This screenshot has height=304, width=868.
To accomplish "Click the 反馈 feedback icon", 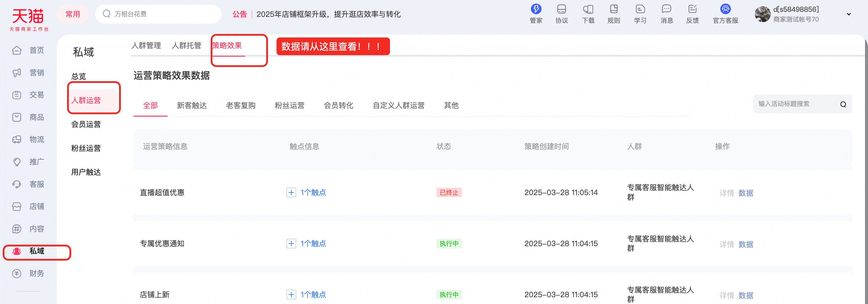I will pos(693,9).
